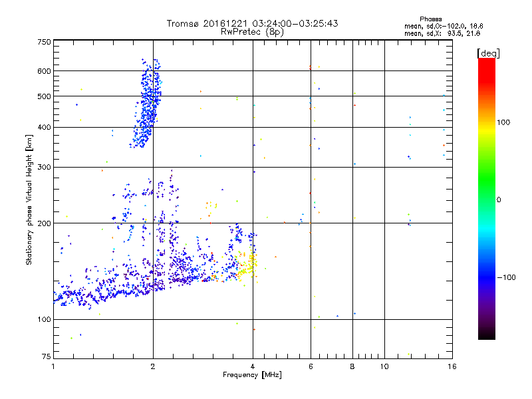Image resolution: width=532 pixels, height=399 pixels.
Task: Click the y-axis tick label '400'
Action: 44,127
